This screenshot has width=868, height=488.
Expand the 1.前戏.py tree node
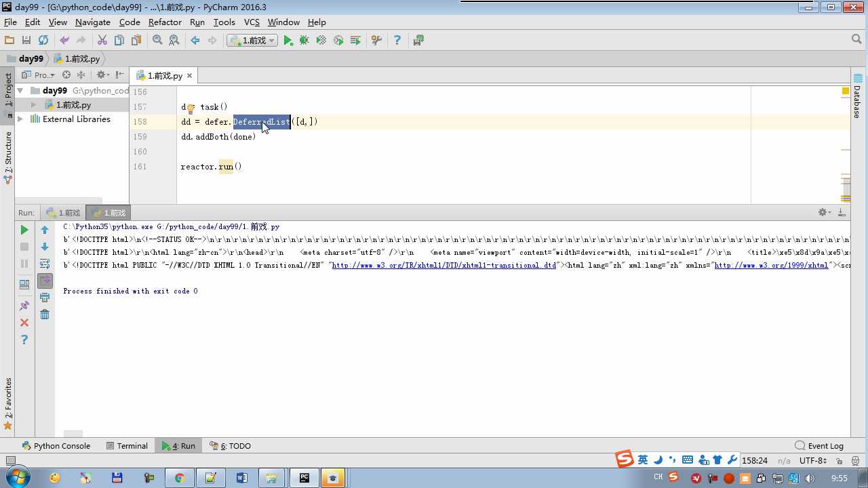coord(33,105)
